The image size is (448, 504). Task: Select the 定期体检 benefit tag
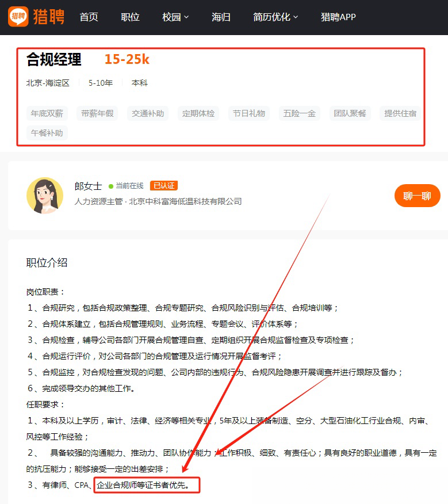(198, 113)
